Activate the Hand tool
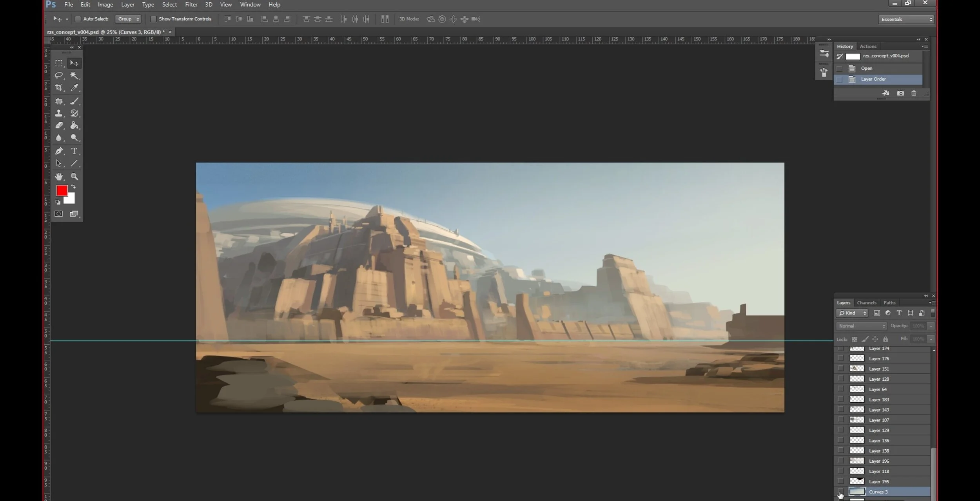 [59, 177]
